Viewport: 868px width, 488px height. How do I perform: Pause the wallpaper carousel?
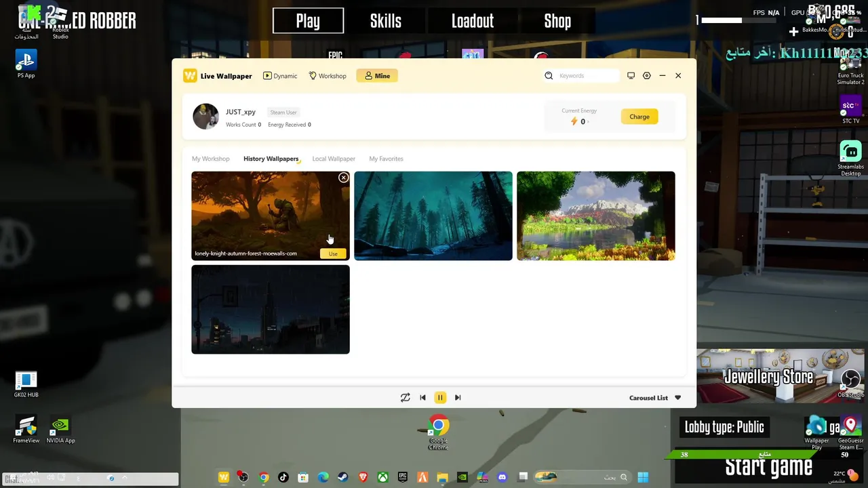click(440, 398)
